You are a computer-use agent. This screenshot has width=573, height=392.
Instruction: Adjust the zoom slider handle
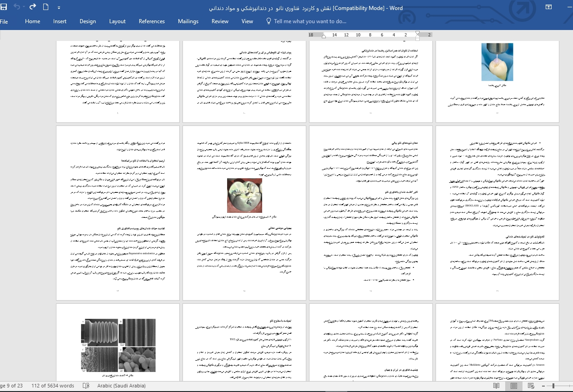(553, 386)
